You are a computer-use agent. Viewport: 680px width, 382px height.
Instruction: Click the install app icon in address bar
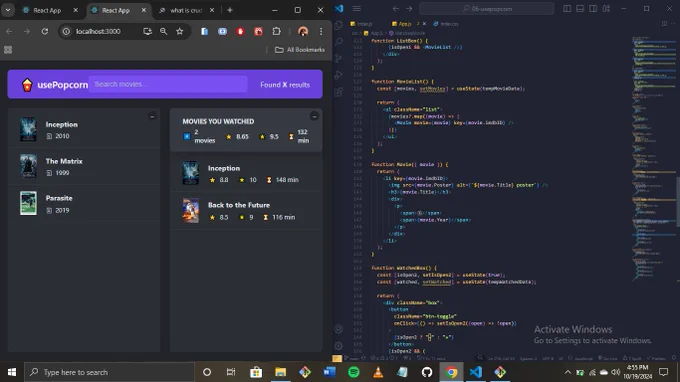[147, 31]
